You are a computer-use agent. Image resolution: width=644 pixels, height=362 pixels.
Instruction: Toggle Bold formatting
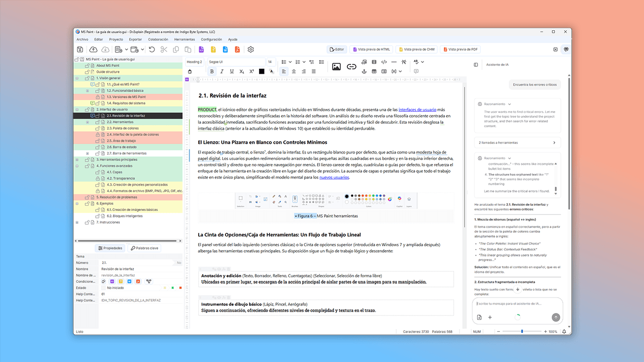212,71
